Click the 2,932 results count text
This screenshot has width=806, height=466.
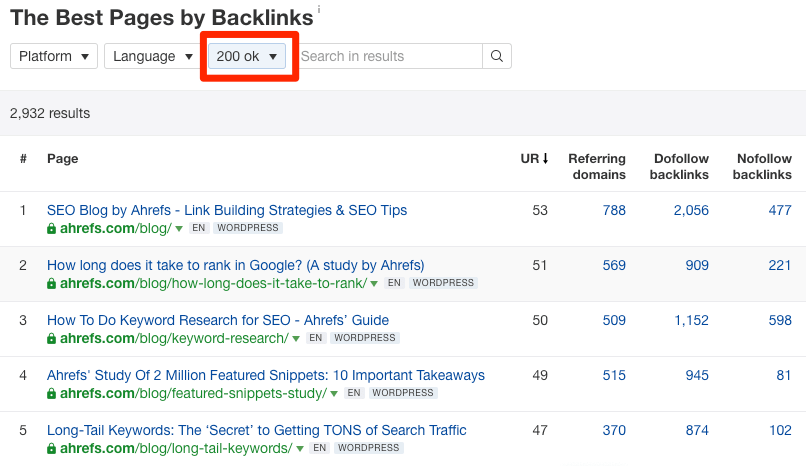click(50, 113)
